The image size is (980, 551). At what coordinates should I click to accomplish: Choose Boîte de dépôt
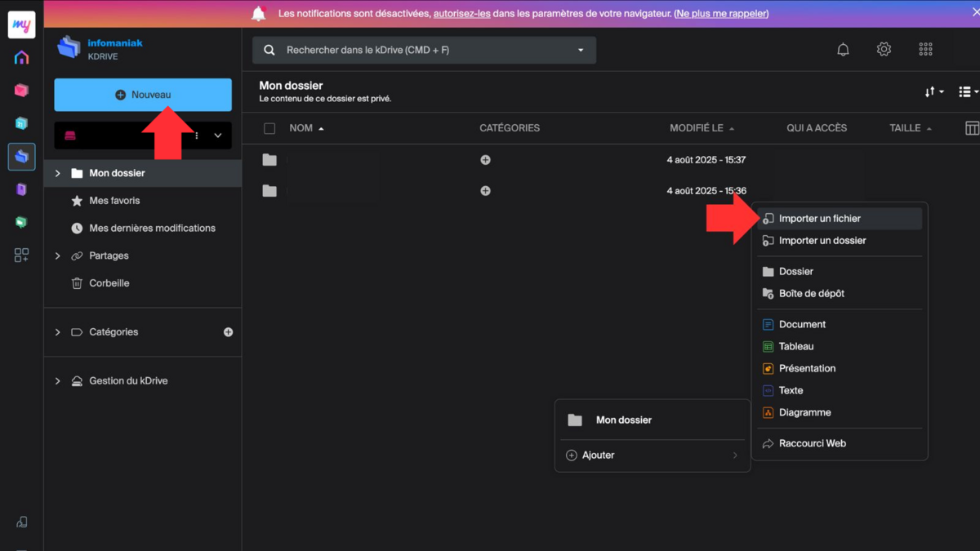(x=840, y=294)
